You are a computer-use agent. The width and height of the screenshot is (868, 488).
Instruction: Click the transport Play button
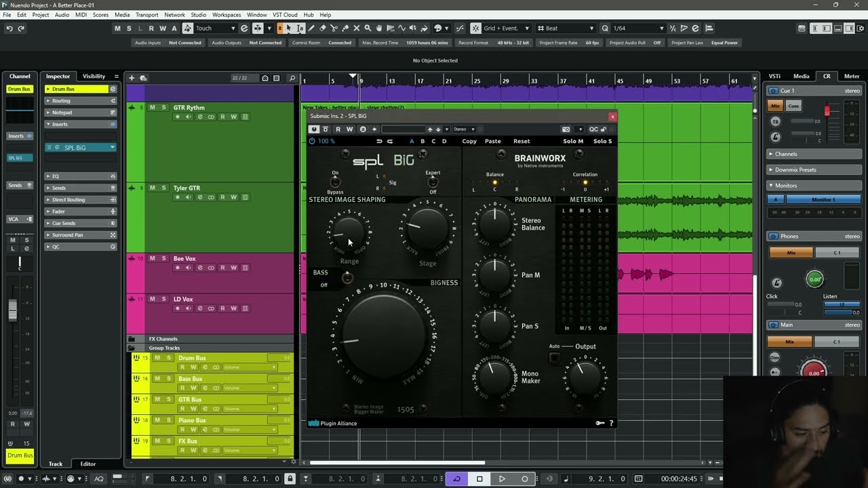coord(502,479)
